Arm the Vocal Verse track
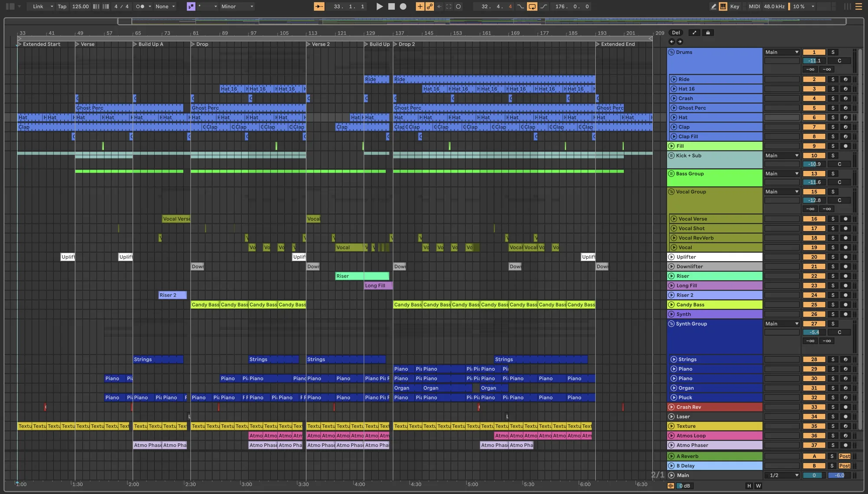This screenshot has width=868, height=494. [x=845, y=219]
